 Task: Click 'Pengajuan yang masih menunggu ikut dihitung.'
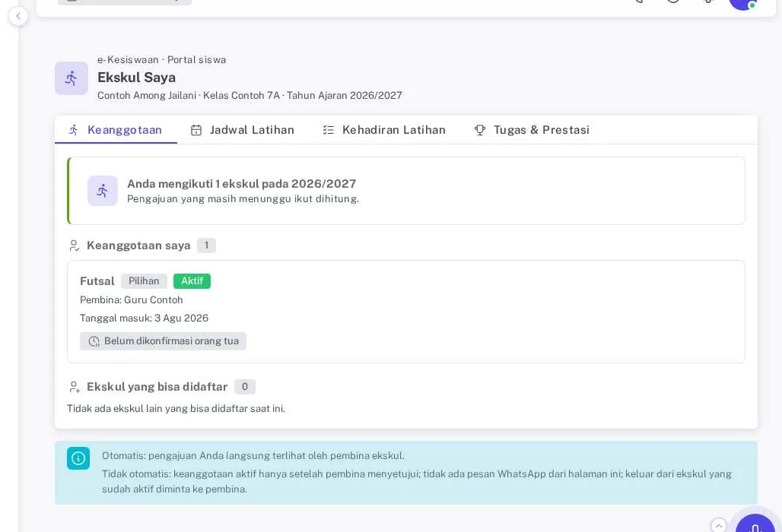coord(243,199)
